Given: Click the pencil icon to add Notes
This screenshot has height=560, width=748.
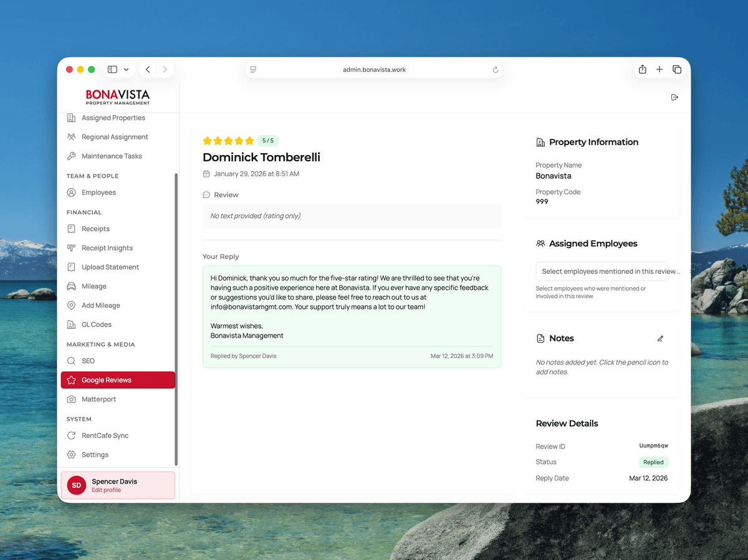Looking at the screenshot, I should tap(660, 338).
